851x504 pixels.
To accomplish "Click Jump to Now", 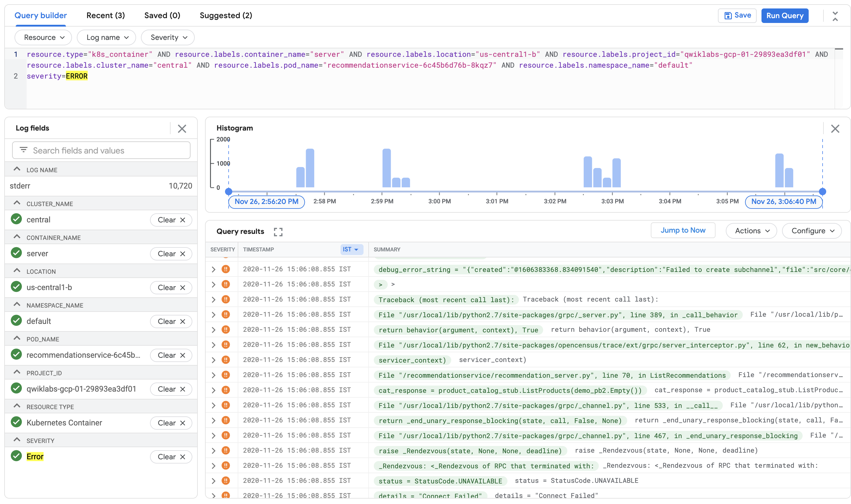I will (683, 231).
